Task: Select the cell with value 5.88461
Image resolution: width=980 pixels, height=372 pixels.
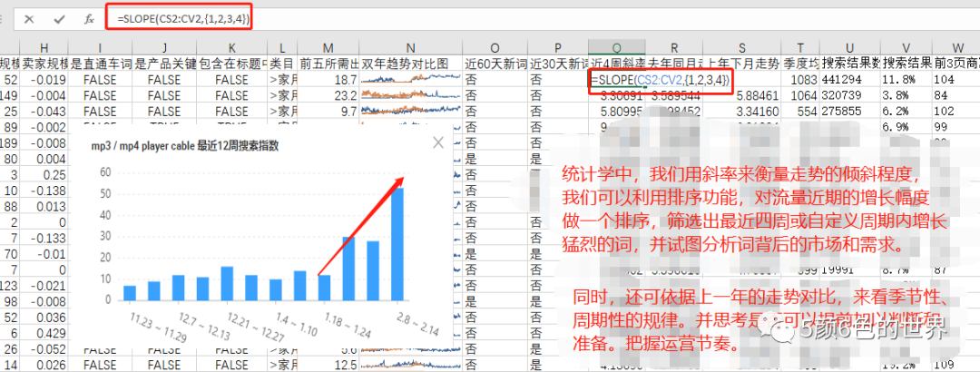Action: [742, 95]
